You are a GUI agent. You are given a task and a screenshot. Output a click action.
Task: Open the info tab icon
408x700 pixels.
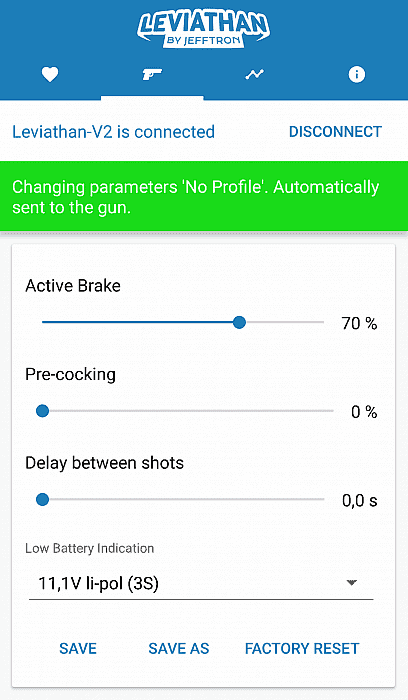(x=356, y=74)
